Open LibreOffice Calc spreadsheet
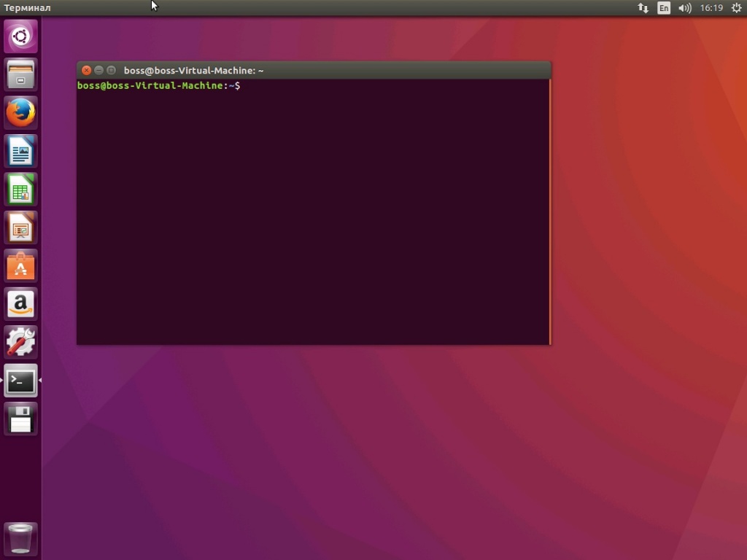This screenshot has width=747, height=560. point(20,190)
